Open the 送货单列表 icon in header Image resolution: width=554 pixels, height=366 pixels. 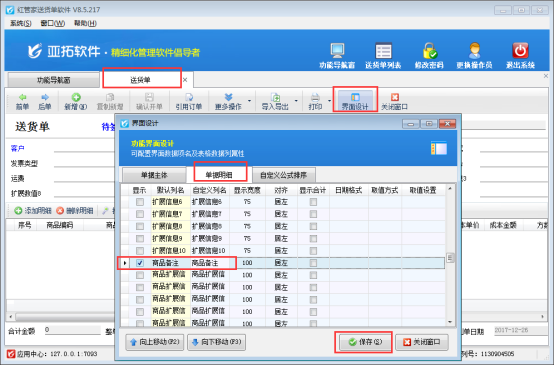[383, 51]
